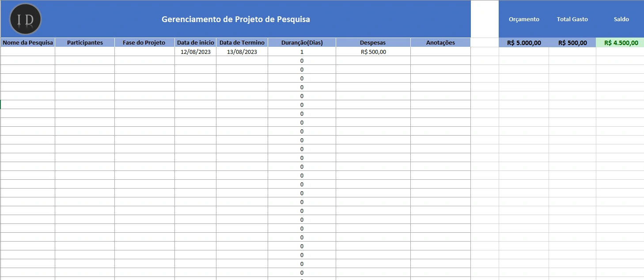Click the duration cell showing 1
Screen dimensions: 644x280
302,52
